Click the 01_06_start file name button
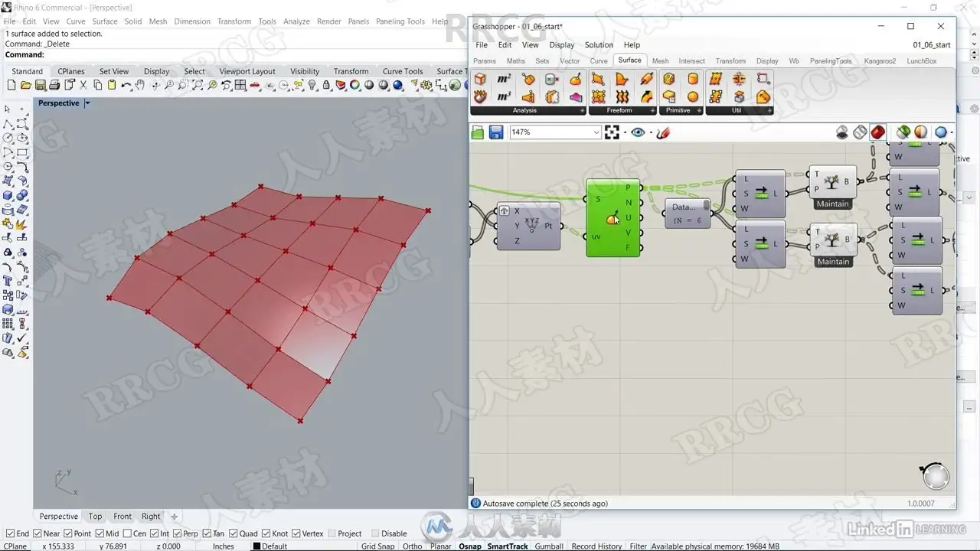This screenshot has width=980, height=551. click(931, 45)
